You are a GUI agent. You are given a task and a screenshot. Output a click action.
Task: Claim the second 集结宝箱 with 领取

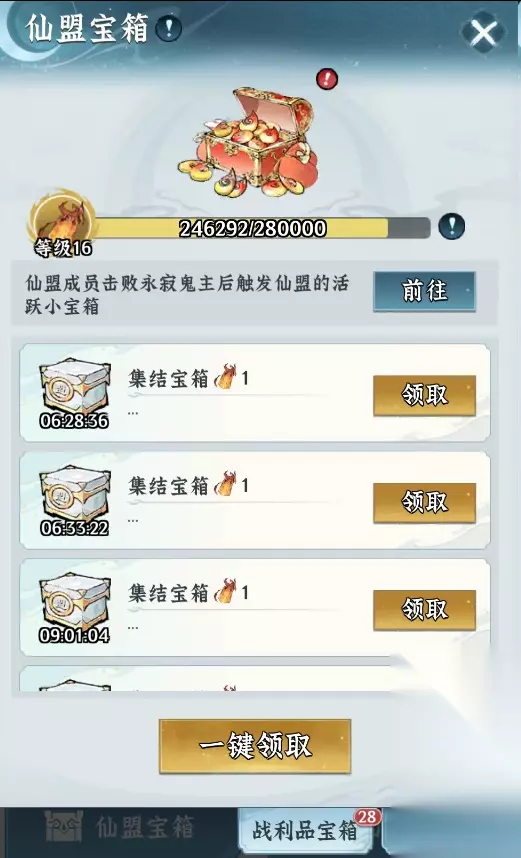click(x=424, y=503)
